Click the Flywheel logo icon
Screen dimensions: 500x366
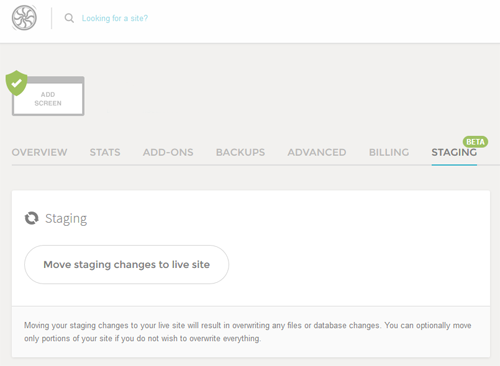(x=24, y=18)
